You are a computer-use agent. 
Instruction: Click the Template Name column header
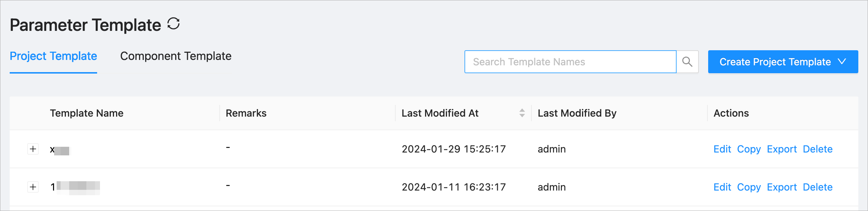[x=87, y=113]
